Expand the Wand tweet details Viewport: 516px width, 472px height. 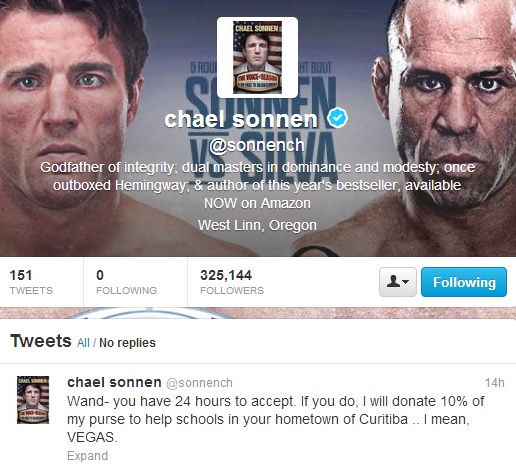click(x=88, y=456)
